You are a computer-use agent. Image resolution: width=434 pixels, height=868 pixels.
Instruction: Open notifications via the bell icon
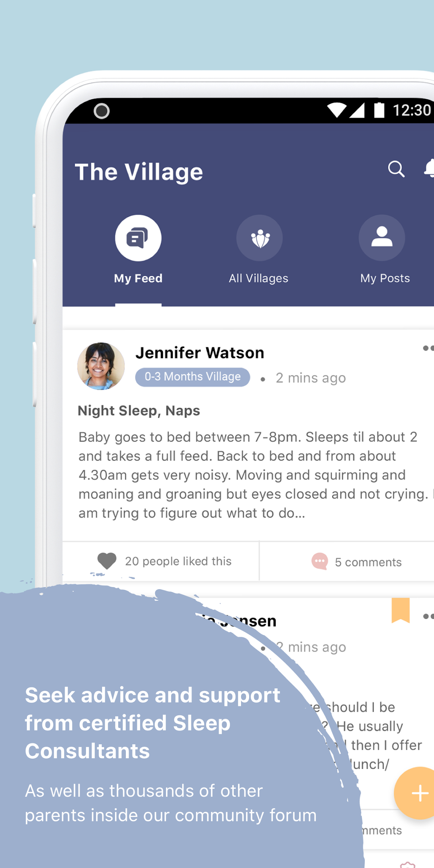point(429,168)
